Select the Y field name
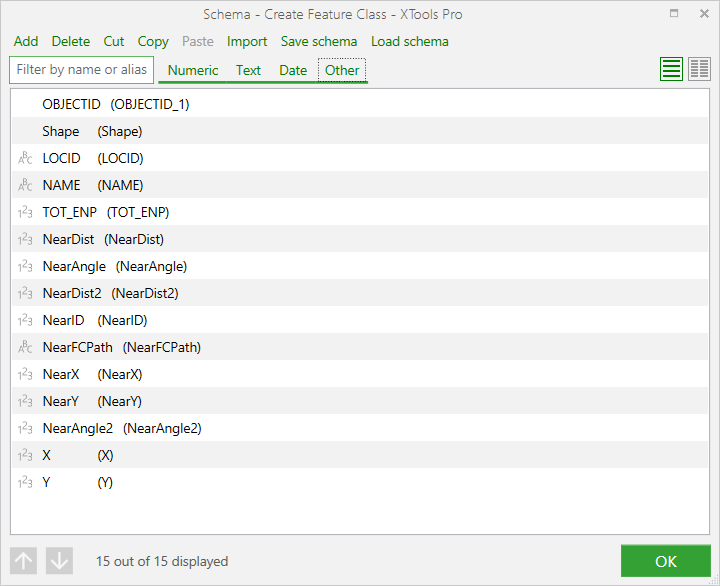Viewport: 720px width, 586px height. click(46, 483)
